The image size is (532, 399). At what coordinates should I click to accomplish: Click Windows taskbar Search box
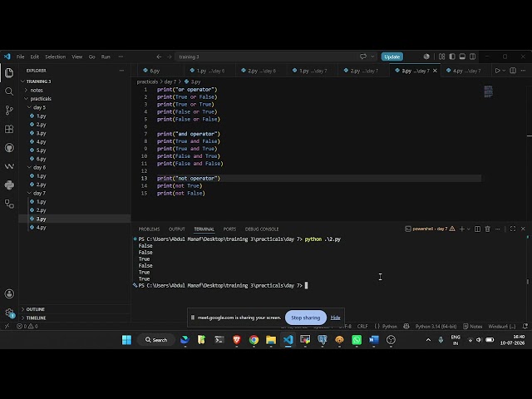156,340
